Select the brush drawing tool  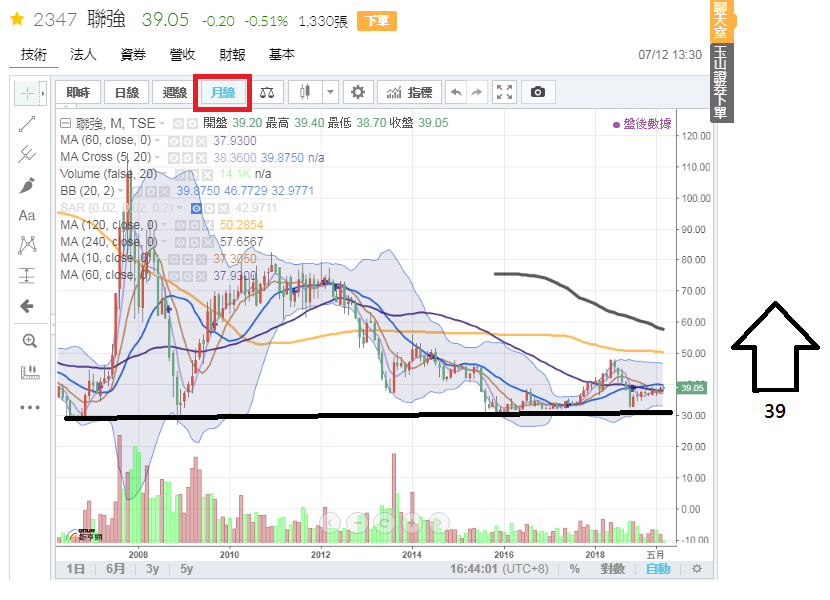point(27,185)
